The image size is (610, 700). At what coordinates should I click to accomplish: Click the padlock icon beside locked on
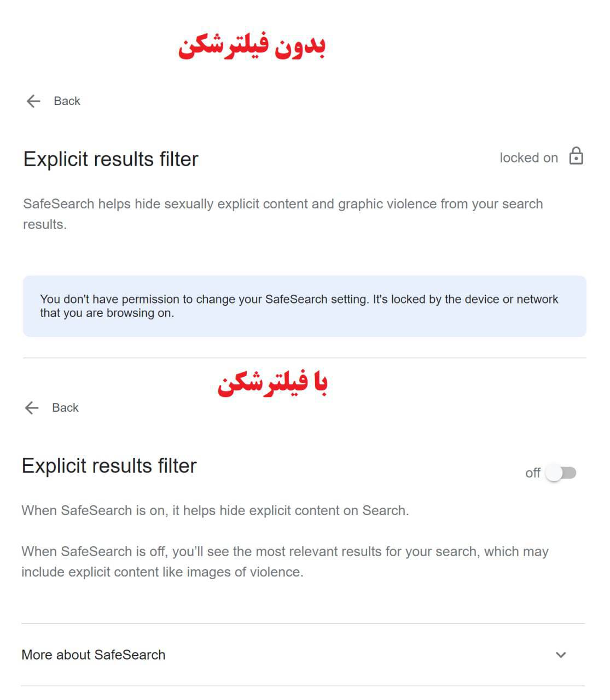(x=576, y=156)
